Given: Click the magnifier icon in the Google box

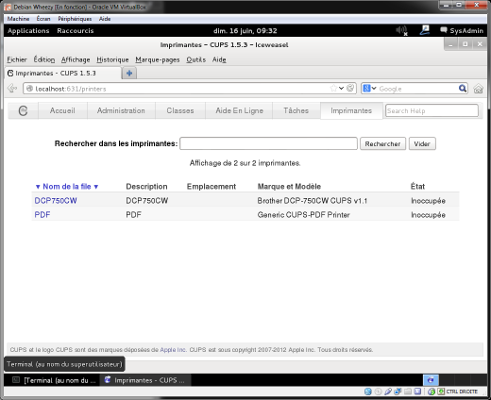Looking at the screenshot, I should coord(462,88).
